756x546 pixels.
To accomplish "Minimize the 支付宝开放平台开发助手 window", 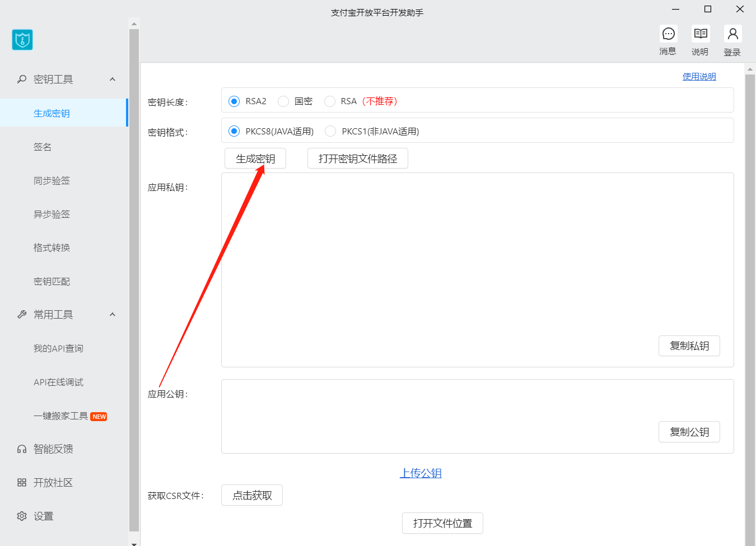I will (676, 9).
